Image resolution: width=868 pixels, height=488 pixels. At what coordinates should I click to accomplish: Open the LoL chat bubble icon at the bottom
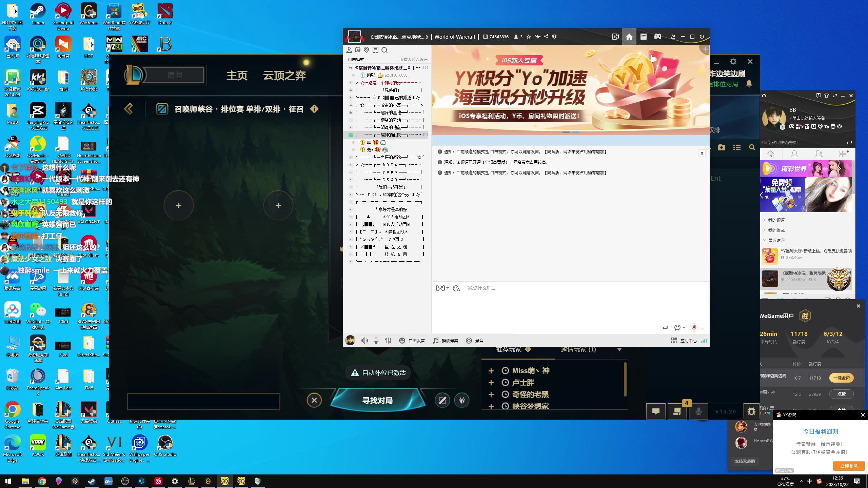[x=656, y=411]
